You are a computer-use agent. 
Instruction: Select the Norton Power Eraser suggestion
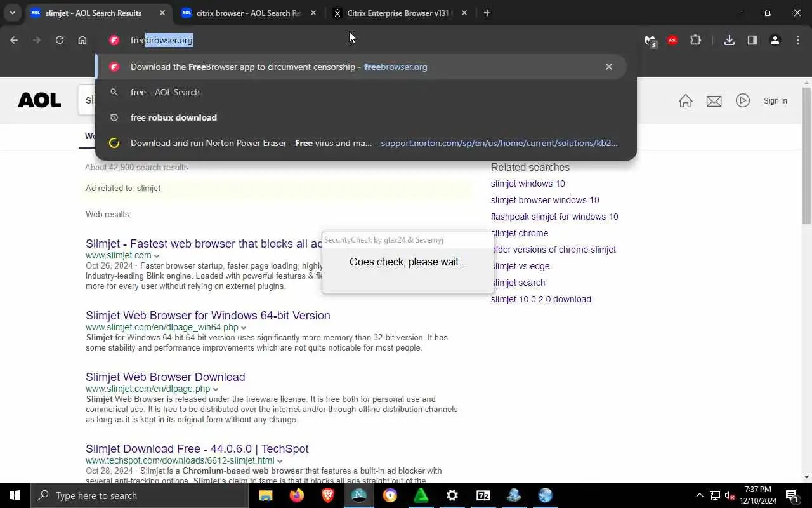click(365, 143)
